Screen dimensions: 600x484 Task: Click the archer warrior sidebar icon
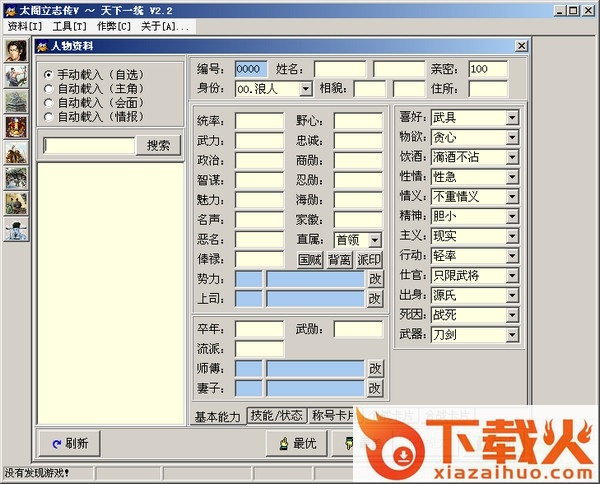[16, 76]
